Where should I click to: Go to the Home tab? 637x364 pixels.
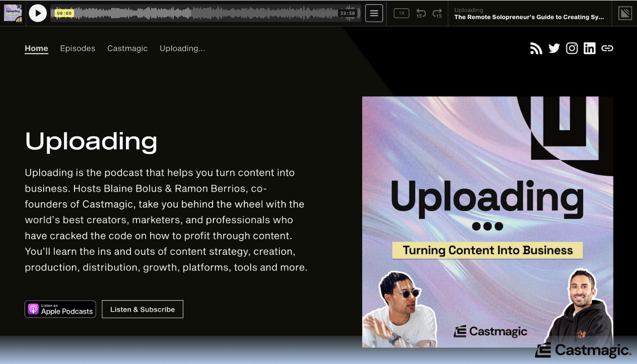pyautogui.click(x=36, y=48)
